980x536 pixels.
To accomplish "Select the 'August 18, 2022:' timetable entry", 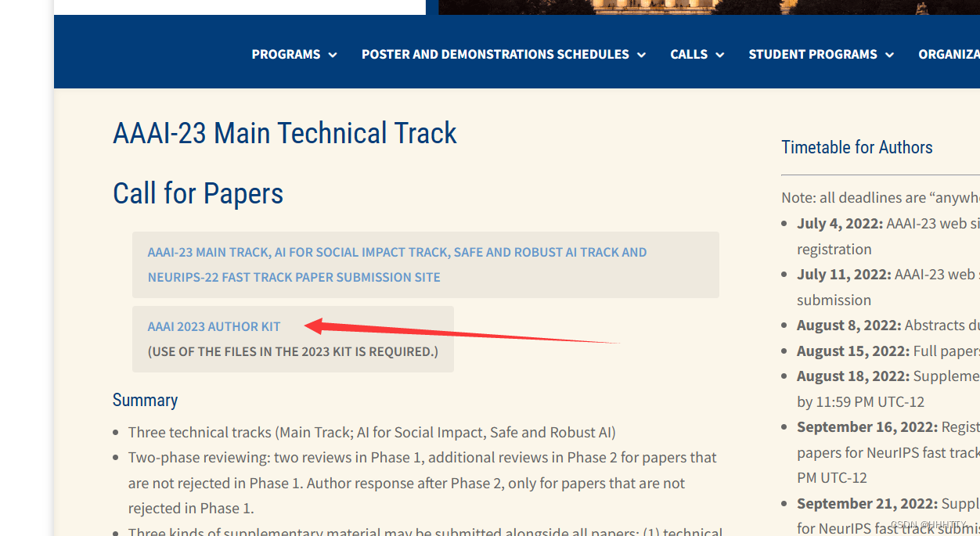I will [888, 389].
